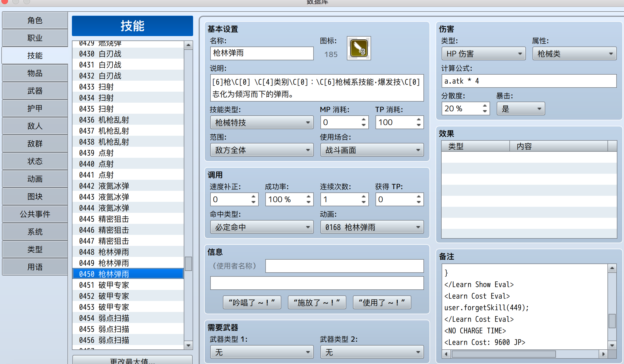
Task: Click the “吟唱了～！” button
Action: tap(252, 303)
